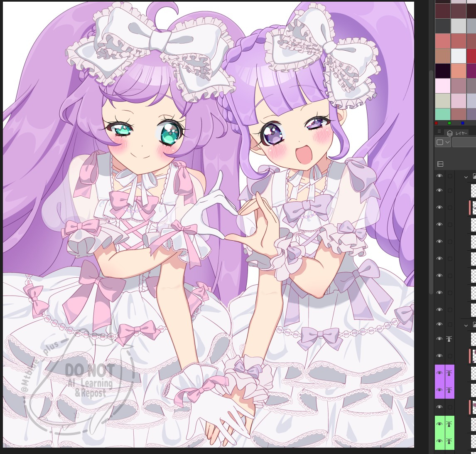Click the wide blend mode box in the layer panel
Viewport: 476px width, 454px height.
coord(464,142)
